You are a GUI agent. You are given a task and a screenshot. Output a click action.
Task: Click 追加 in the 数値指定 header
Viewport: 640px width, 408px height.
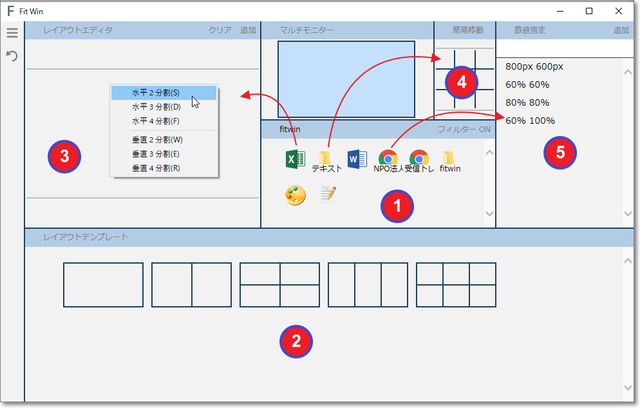(x=620, y=31)
